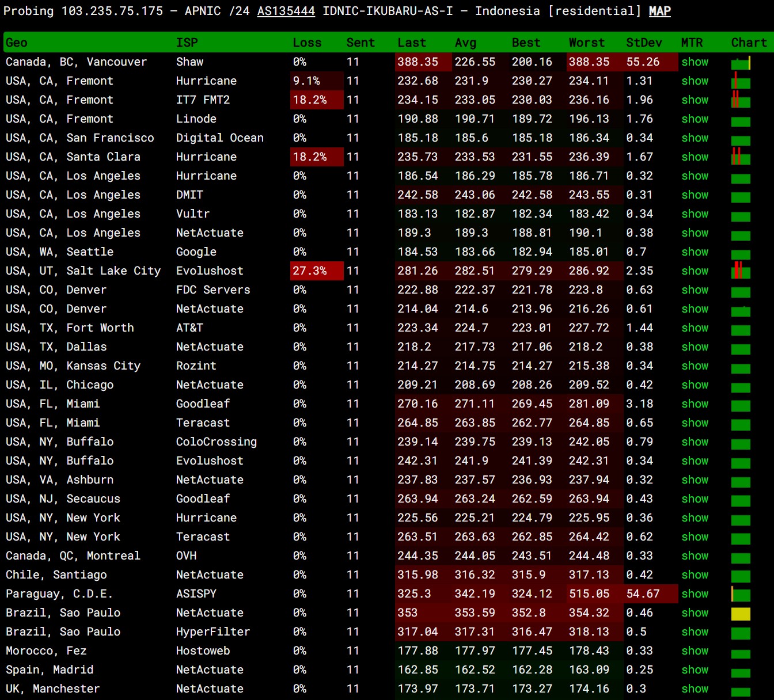This screenshot has height=700, width=774.
Task: Open the MAP link in the header
Action: [659, 11]
